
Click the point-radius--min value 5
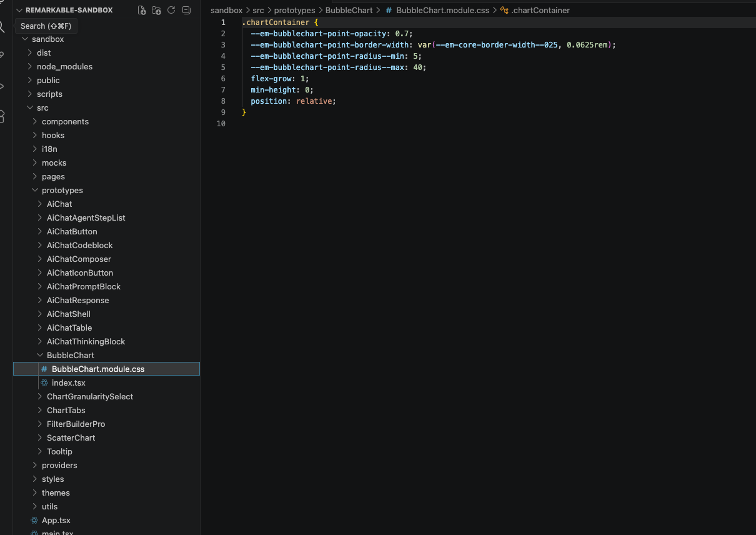pos(415,56)
